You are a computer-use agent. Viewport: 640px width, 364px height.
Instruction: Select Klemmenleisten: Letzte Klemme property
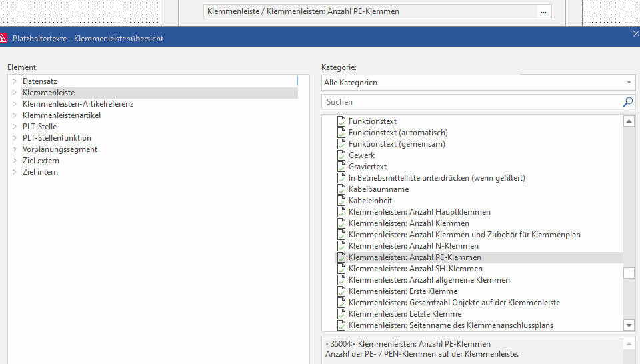click(405, 314)
